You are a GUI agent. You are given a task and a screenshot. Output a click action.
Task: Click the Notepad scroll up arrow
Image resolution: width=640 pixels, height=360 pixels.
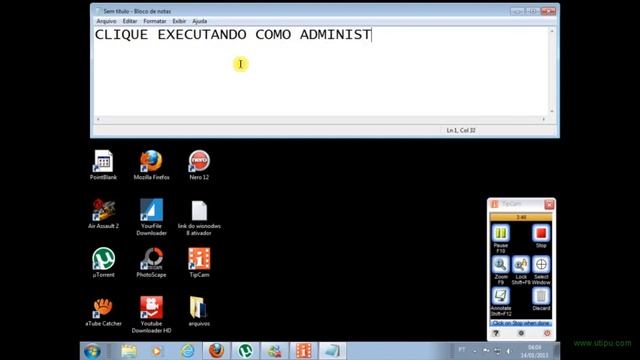point(552,31)
